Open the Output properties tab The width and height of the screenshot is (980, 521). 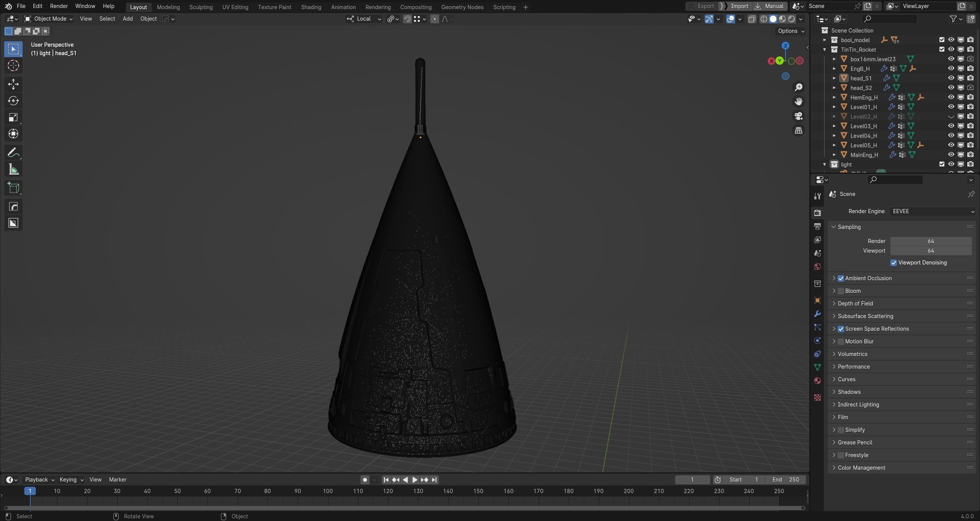click(817, 226)
